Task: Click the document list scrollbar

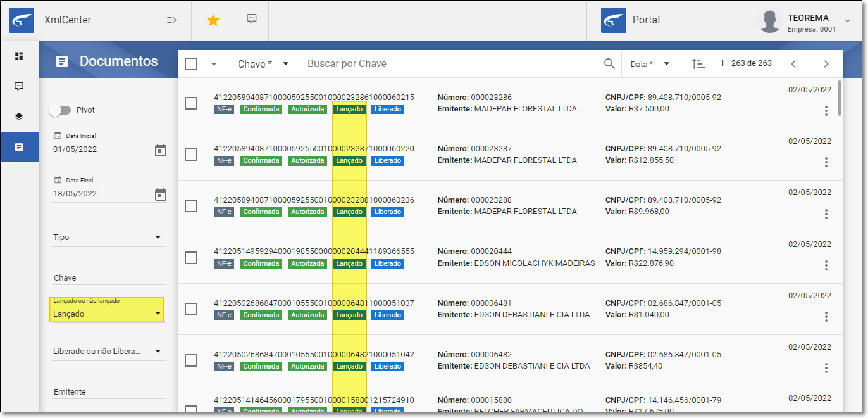Action: point(840,98)
